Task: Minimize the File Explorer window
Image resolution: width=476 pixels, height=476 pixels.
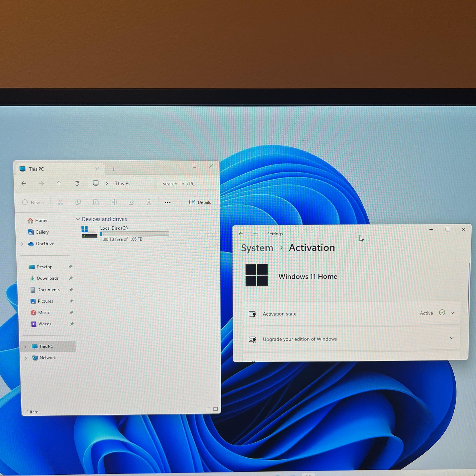Action: (x=178, y=166)
